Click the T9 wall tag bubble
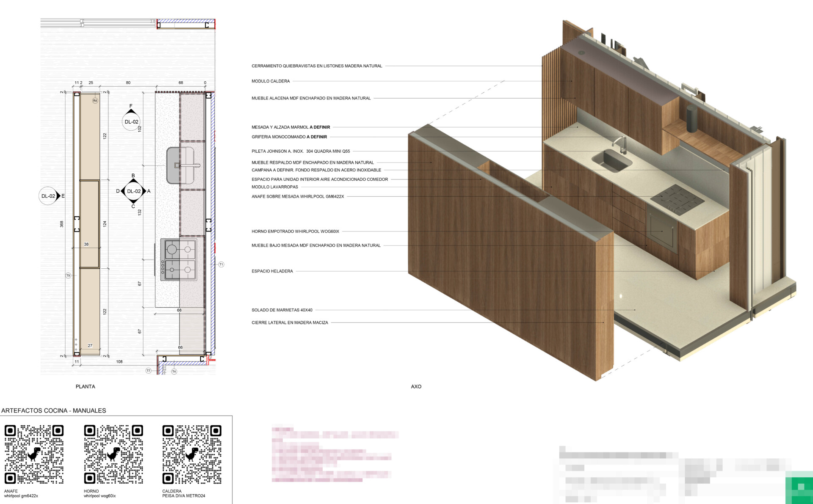This screenshot has height=504, width=813. click(x=68, y=275)
